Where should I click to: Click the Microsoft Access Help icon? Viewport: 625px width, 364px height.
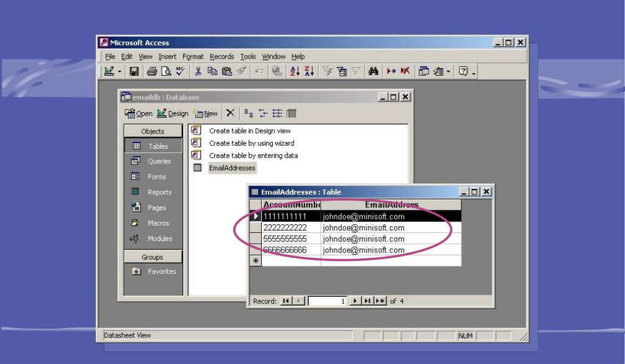click(463, 71)
